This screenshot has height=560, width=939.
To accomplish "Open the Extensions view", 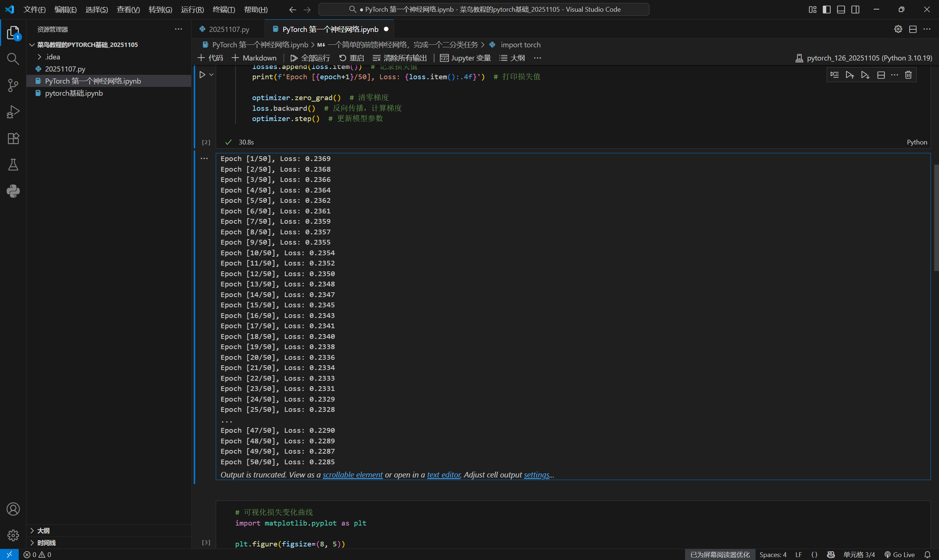I will (13, 138).
